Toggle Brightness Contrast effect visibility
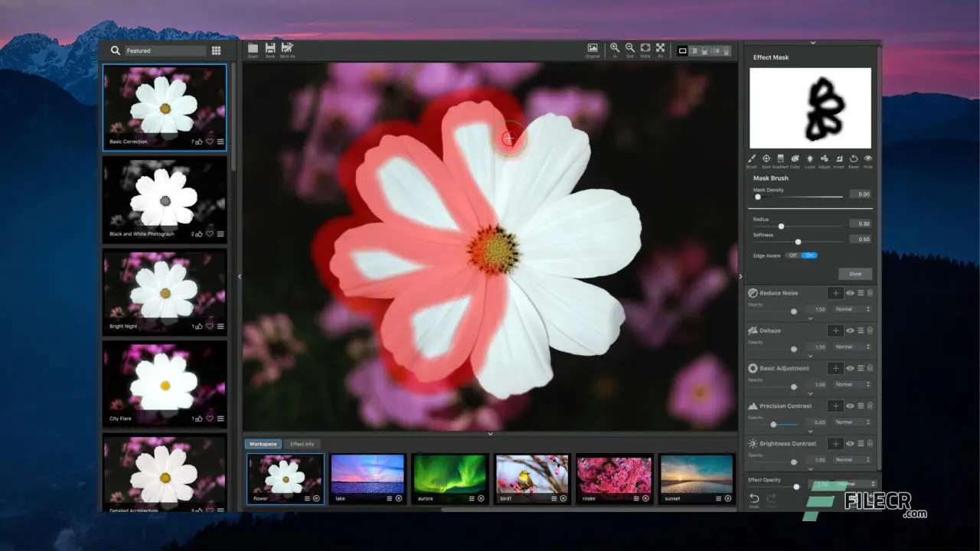Screen dimensions: 980x551 (x=850, y=443)
